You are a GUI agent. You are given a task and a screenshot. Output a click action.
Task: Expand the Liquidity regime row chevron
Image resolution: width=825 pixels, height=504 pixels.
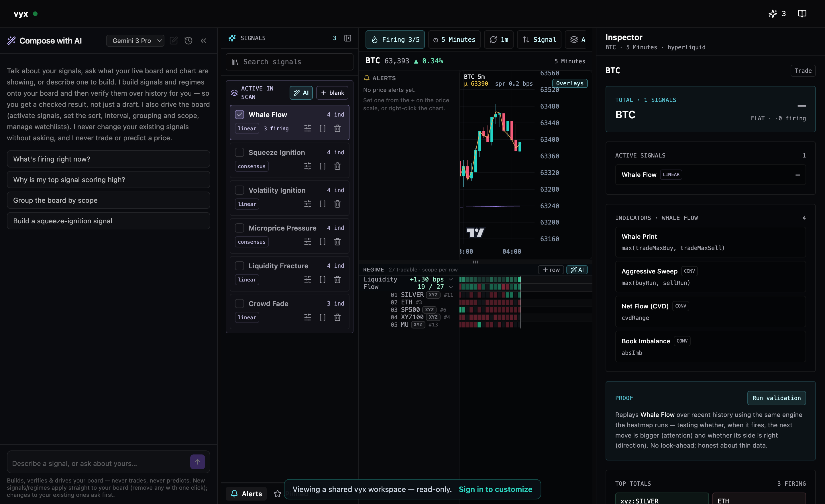coord(451,279)
